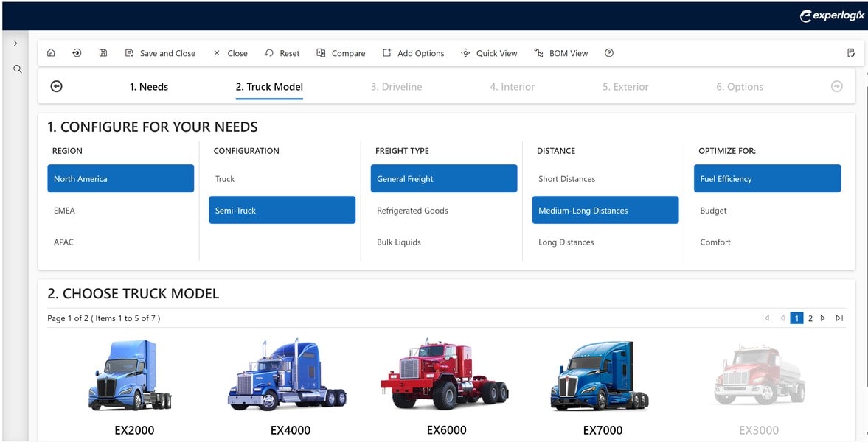
Task: Expand the left sidebar with the chevron
Action: 15,42
